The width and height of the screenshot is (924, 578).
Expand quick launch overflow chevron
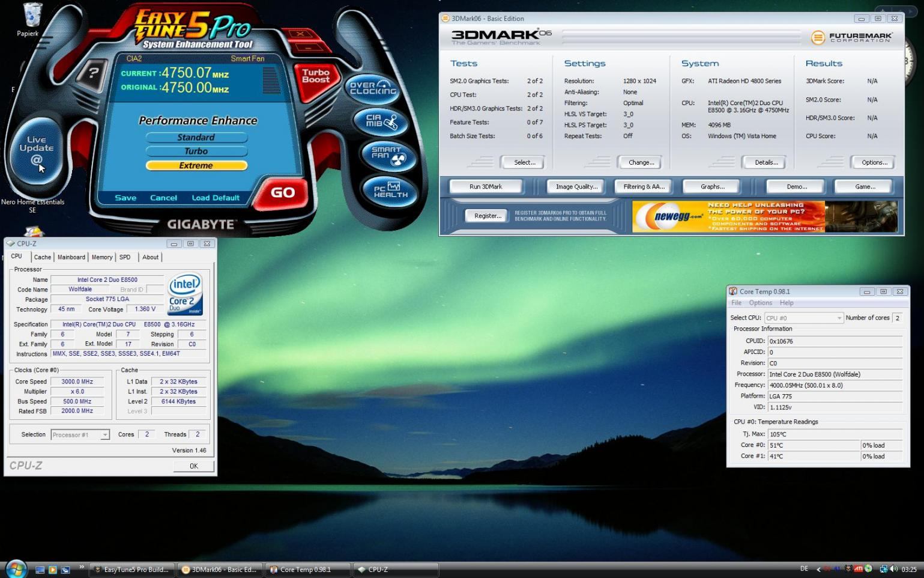[x=82, y=567]
